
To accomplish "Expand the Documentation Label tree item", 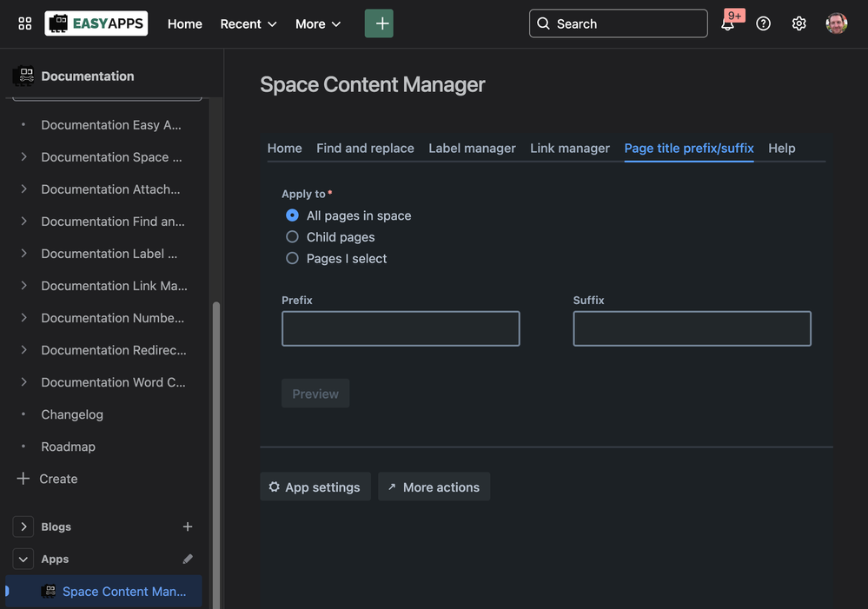I will [x=23, y=253].
